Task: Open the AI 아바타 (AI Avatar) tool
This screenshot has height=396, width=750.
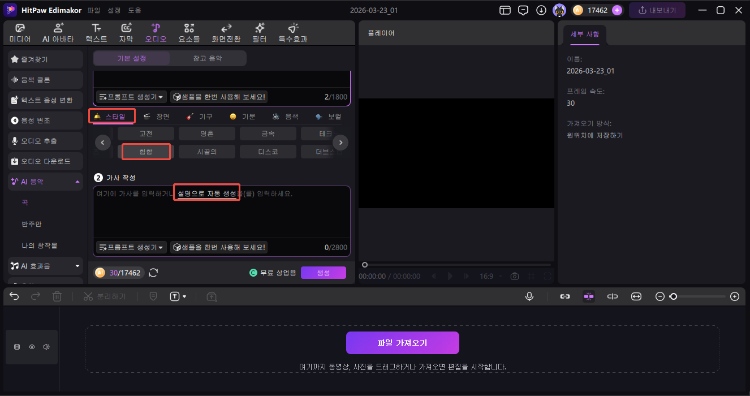Action: tap(58, 33)
